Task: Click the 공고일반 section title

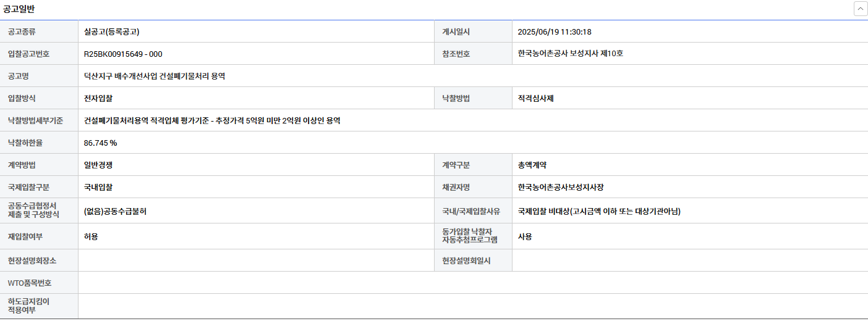Action: tap(19, 8)
